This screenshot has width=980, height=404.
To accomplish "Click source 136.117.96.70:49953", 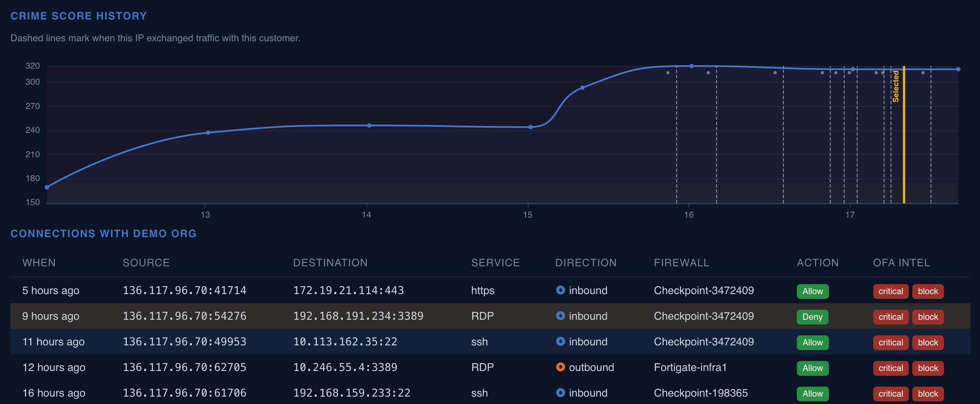I will click(184, 341).
